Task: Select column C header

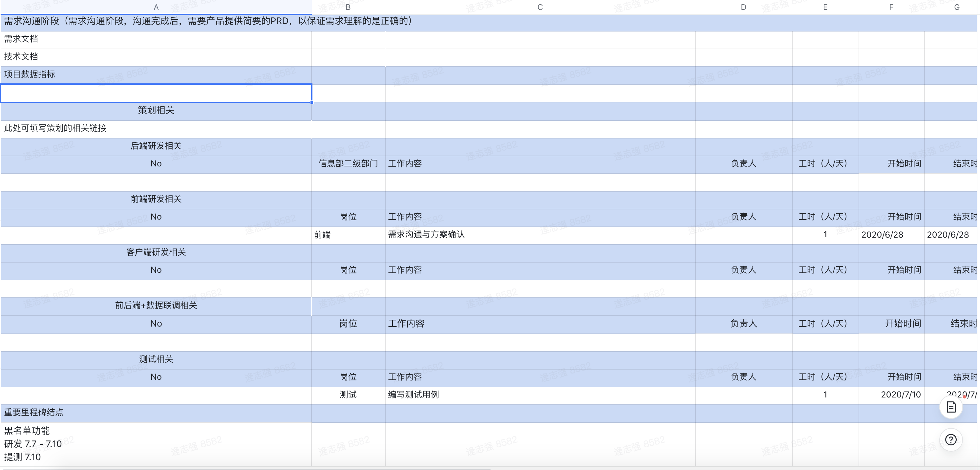Action: [x=540, y=7]
